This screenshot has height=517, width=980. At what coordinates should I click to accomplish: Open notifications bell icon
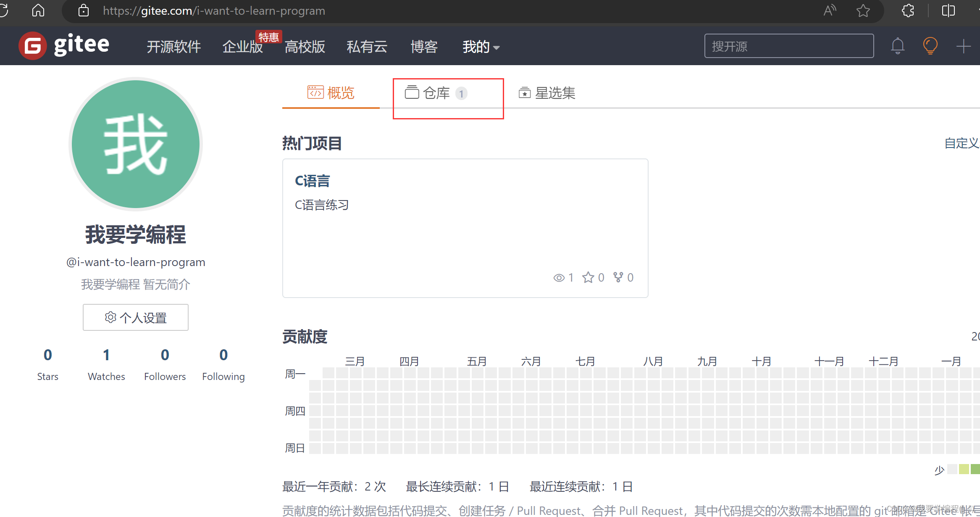(x=898, y=46)
